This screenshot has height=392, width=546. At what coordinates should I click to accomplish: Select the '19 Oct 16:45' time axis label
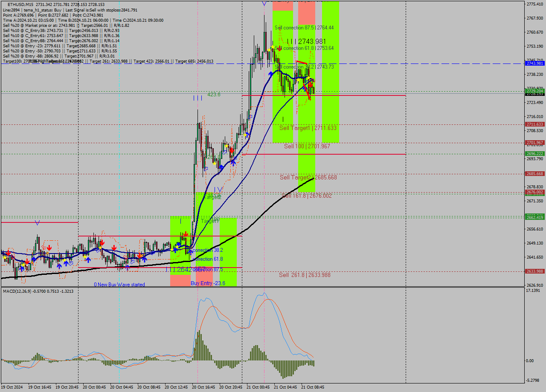(x=40, y=387)
